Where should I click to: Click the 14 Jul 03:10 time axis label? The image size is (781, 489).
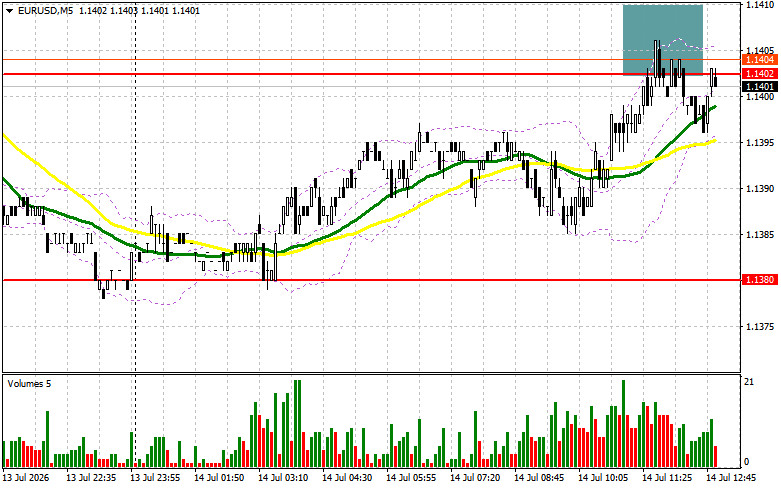pyautogui.click(x=283, y=478)
